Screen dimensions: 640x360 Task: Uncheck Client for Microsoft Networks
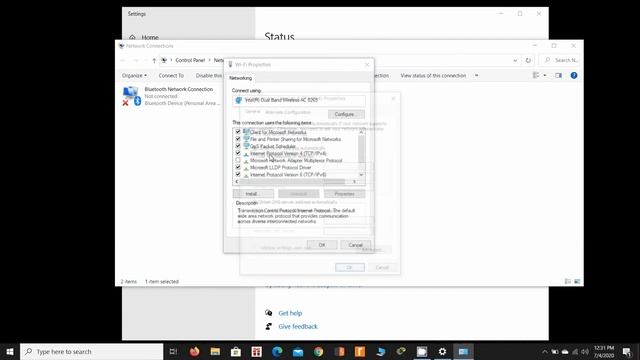click(x=238, y=132)
